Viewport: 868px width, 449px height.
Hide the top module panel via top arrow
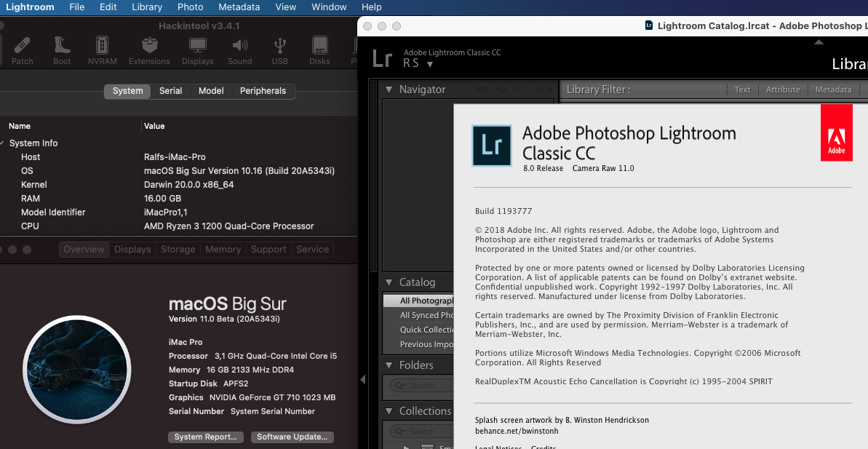[819, 42]
